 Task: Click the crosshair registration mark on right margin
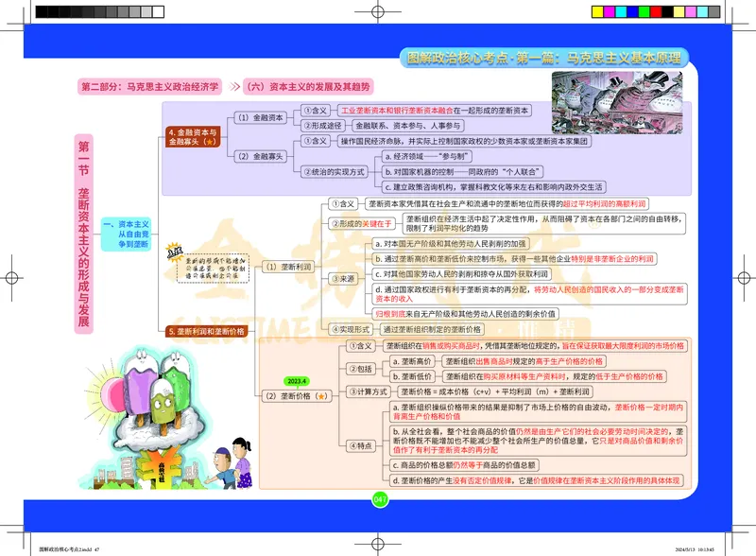click(744, 278)
